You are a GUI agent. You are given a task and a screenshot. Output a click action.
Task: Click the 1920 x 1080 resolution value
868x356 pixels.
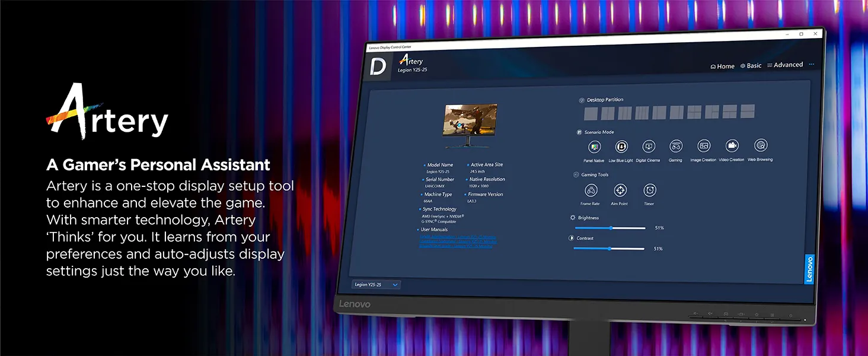point(479,186)
